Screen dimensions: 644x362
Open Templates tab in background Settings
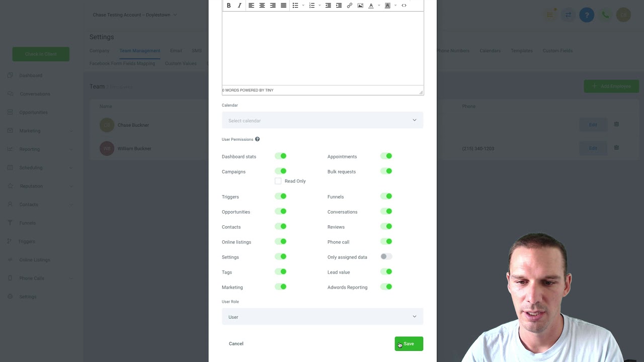click(522, 51)
